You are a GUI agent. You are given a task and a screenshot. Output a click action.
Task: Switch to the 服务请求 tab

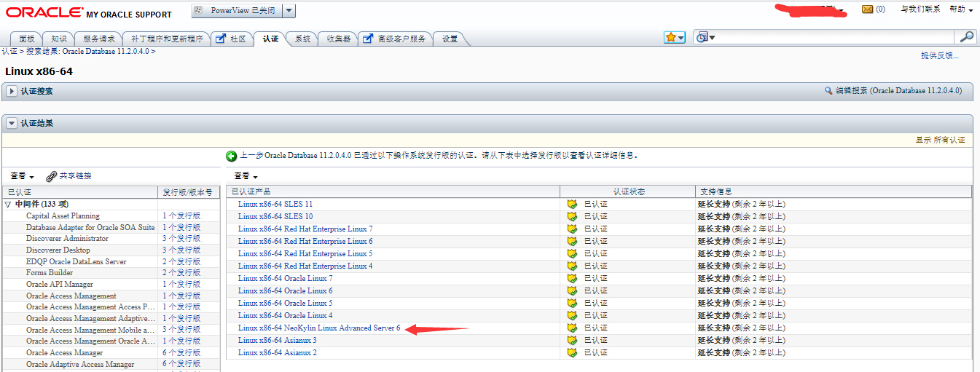click(x=99, y=39)
